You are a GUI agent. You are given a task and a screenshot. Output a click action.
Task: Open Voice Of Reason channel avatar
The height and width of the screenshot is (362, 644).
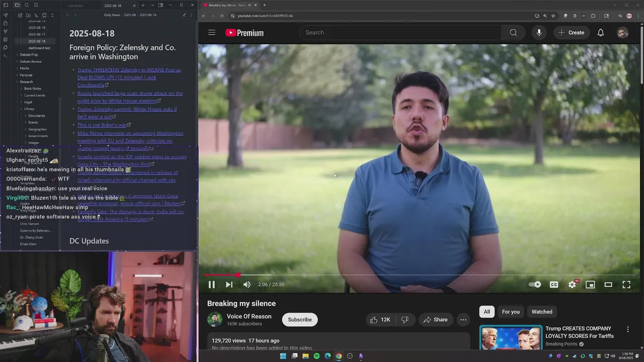[215, 319]
